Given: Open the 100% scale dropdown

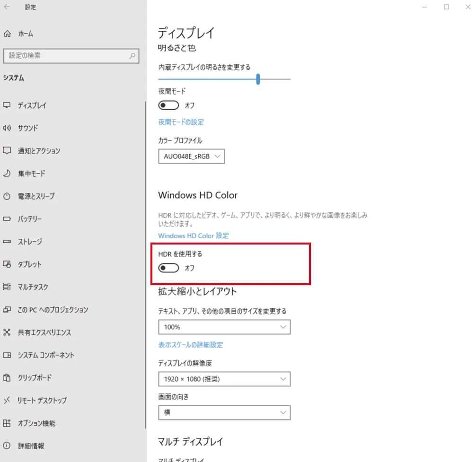Looking at the screenshot, I should 224,327.
